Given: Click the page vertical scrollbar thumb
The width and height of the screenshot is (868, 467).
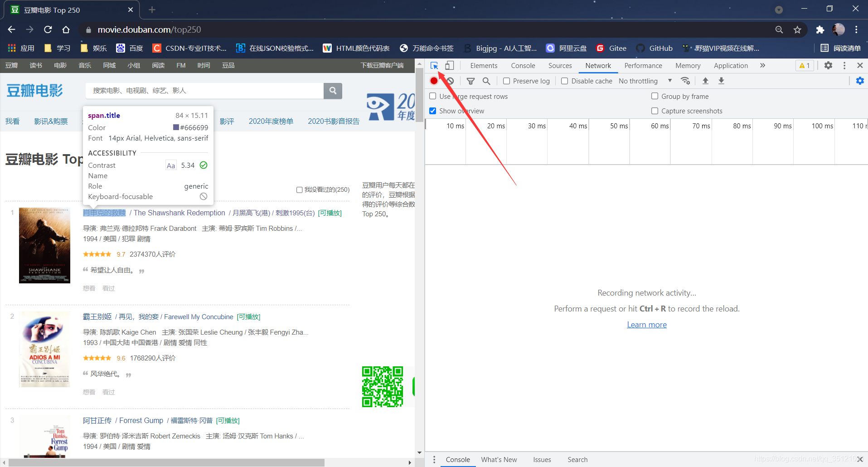Looking at the screenshot, I should (x=420, y=95).
